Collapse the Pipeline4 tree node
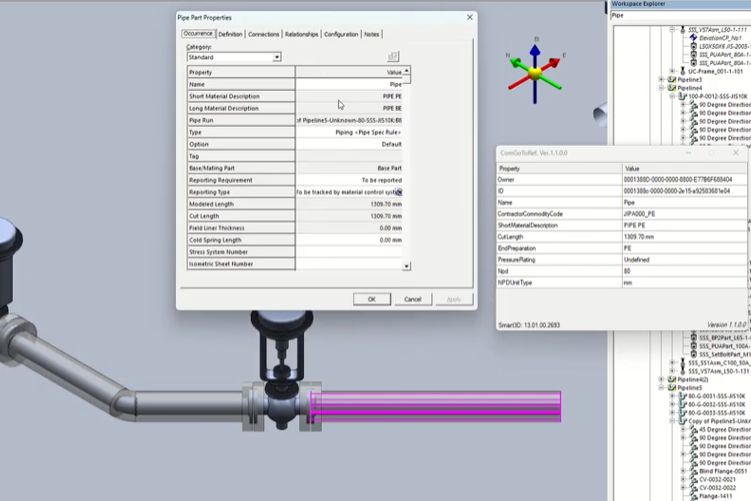The height and width of the screenshot is (501, 751). (661, 88)
